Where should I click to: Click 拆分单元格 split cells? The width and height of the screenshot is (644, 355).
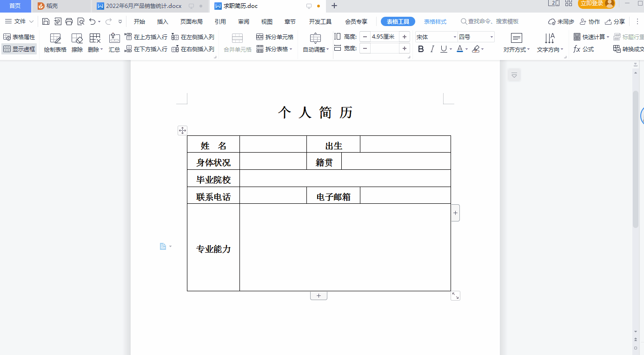(275, 37)
